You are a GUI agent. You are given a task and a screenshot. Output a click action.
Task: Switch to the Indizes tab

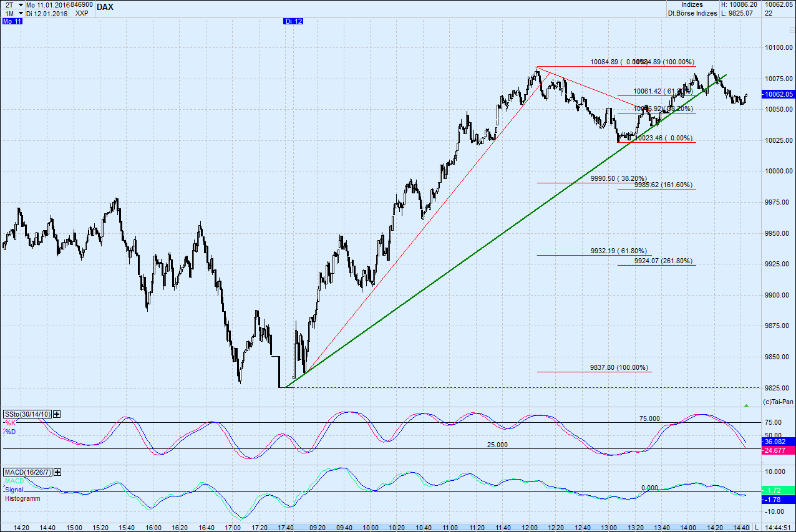[x=692, y=4]
